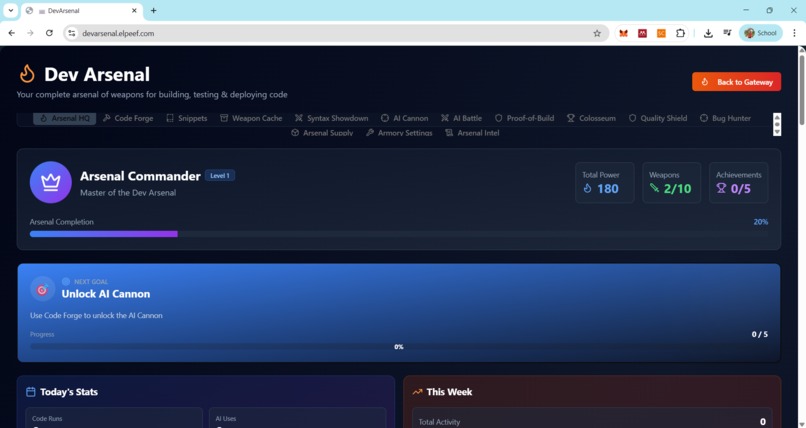Open a new browser tab
This screenshot has height=428, width=806.
click(153, 10)
